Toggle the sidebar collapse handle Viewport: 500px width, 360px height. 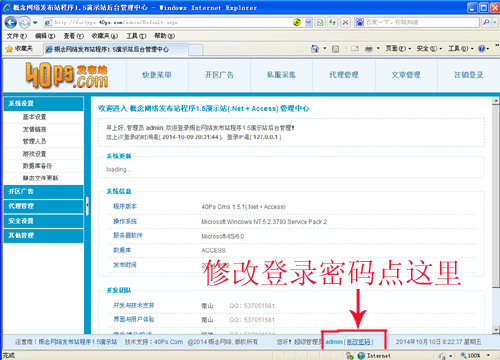click(87, 205)
